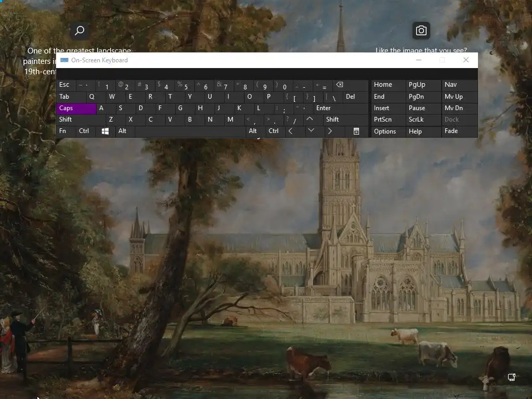Click the Z key
Viewport: 532px width, 399px height.
(115, 119)
